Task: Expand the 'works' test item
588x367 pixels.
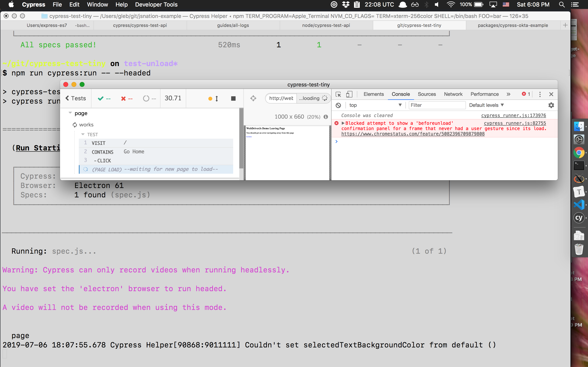Action: (x=87, y=124)
